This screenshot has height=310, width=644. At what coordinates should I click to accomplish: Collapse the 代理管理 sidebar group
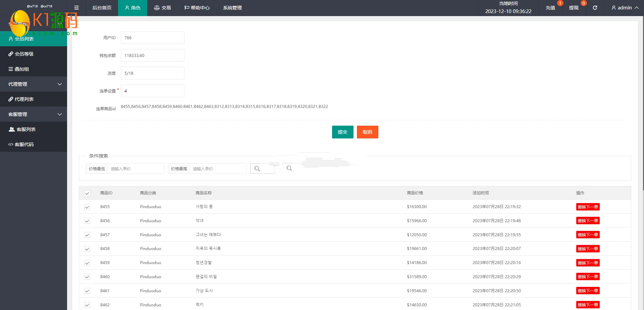(34, 84)
